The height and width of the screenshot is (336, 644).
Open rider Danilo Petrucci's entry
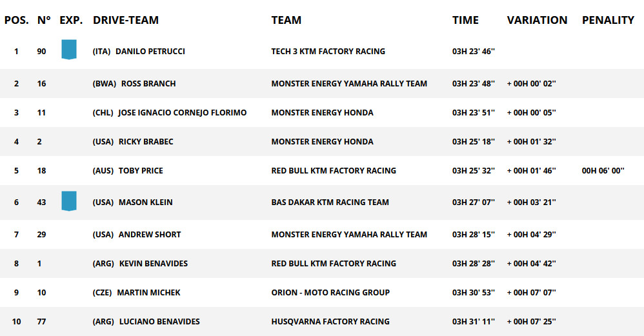coord(150,52)
